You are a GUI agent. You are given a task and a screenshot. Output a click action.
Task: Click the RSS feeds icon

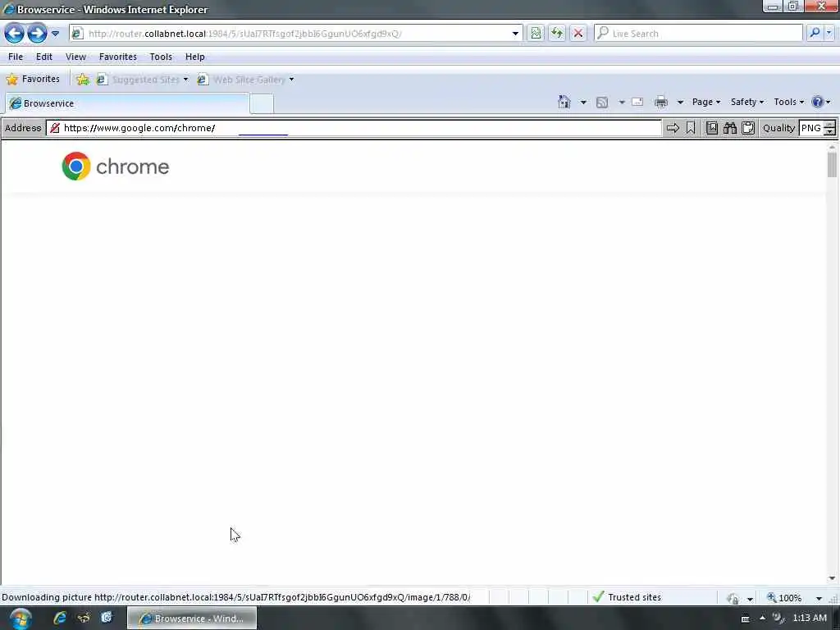pos(602,102)
